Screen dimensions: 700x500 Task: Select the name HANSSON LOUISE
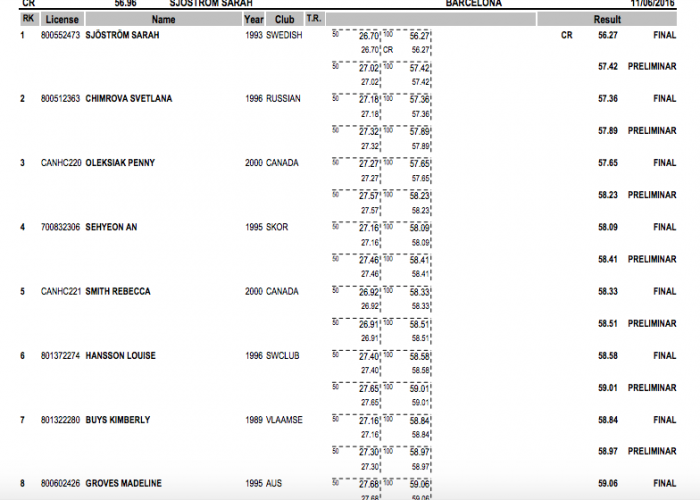[x=121, y=355]
